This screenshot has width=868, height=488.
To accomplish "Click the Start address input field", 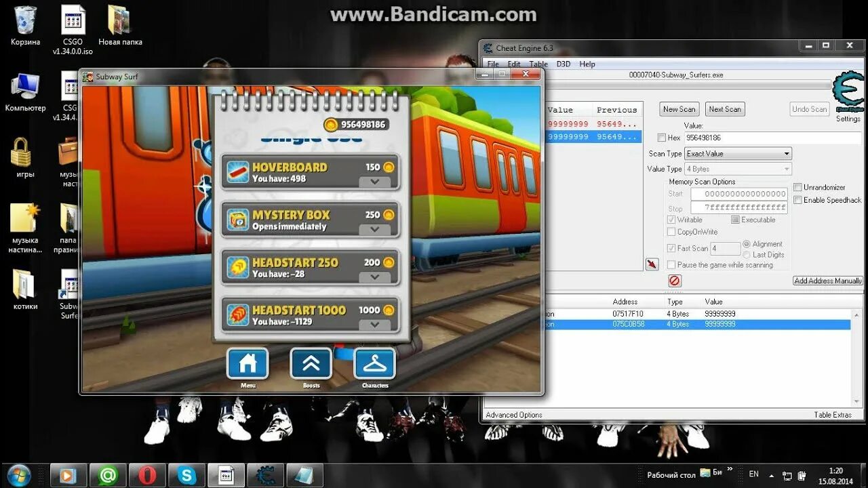I will coord(739,194).
